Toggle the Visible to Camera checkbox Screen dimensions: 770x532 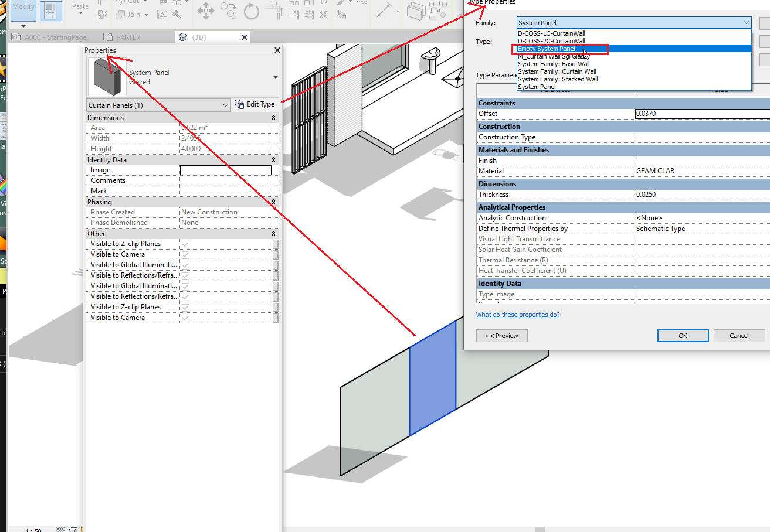coord(186,254)
